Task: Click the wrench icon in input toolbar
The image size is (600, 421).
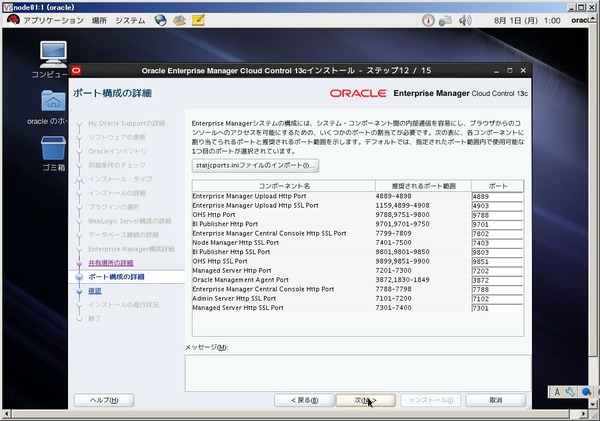Action: click(570, 392)
